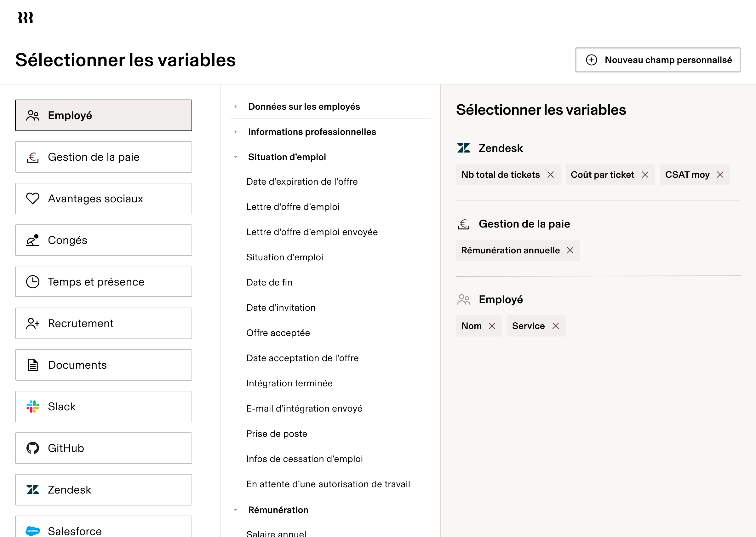Remove the CSAT moy variable
The height and width of the screenshot is (537, 756).
[720, 175]
